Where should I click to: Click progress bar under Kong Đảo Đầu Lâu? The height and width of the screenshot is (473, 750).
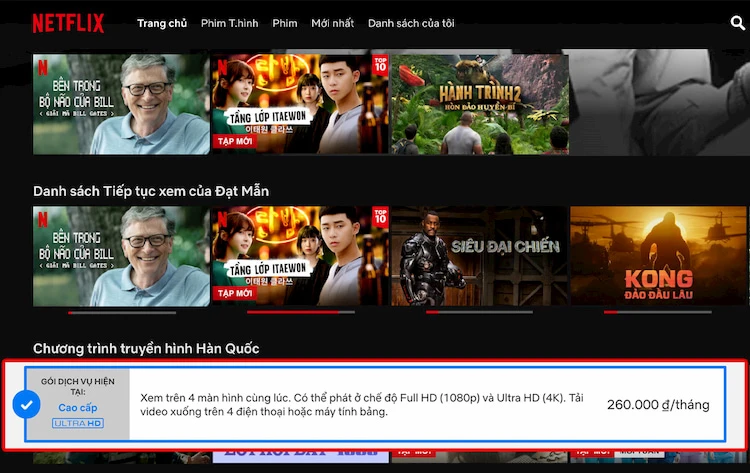pyautogui.click(x=658, y=312)
